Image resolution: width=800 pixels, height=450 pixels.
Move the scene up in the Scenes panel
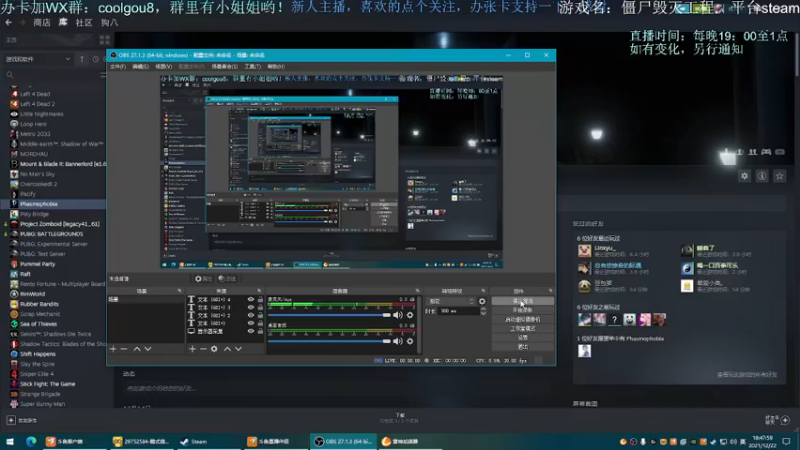[x=137, y=349]
